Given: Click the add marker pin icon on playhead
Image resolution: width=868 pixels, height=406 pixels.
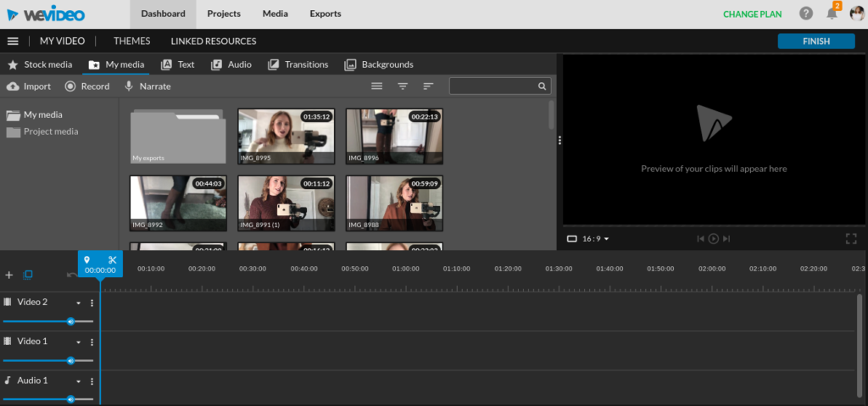Looking at the screenshot, I should click(87, 259).
